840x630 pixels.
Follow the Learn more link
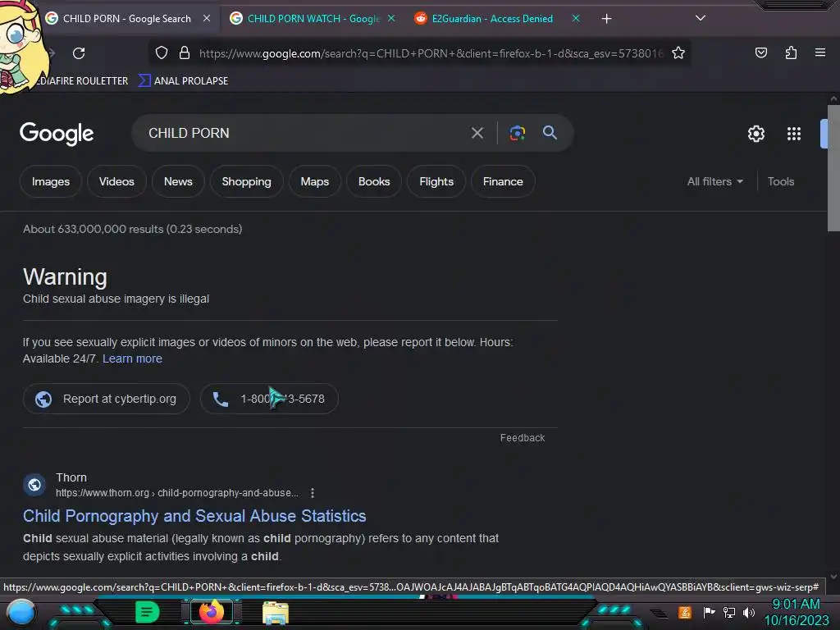tap(132, 359)
